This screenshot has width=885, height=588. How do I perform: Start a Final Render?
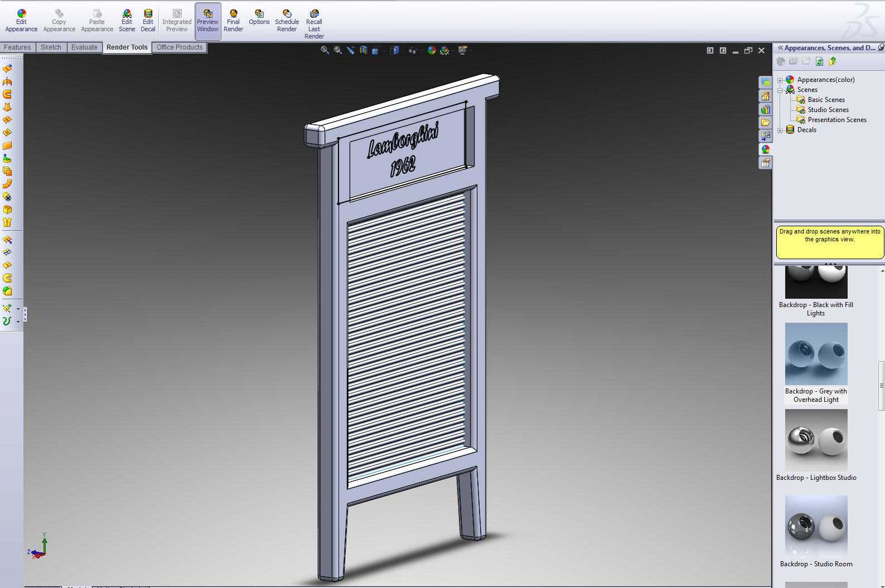(233, 21)
